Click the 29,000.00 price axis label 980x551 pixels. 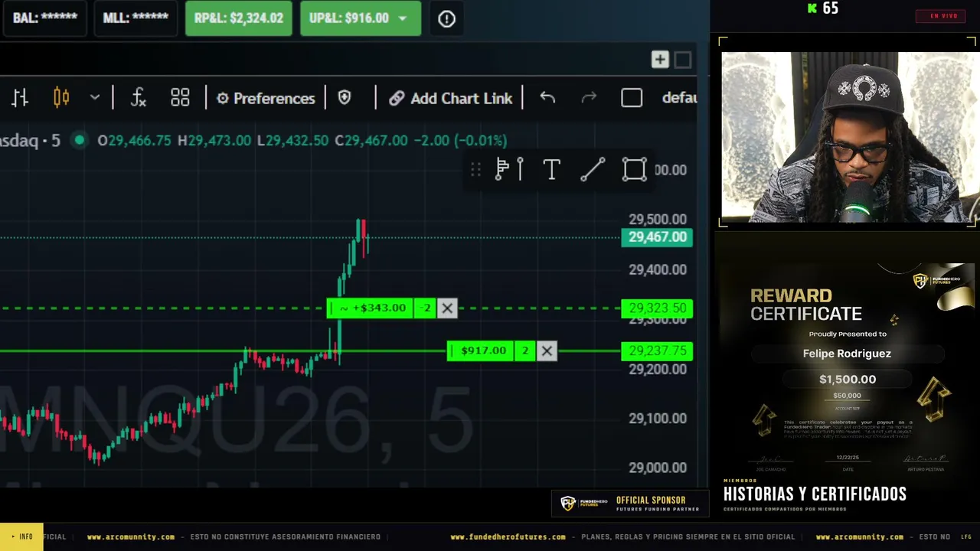point(658,468)
